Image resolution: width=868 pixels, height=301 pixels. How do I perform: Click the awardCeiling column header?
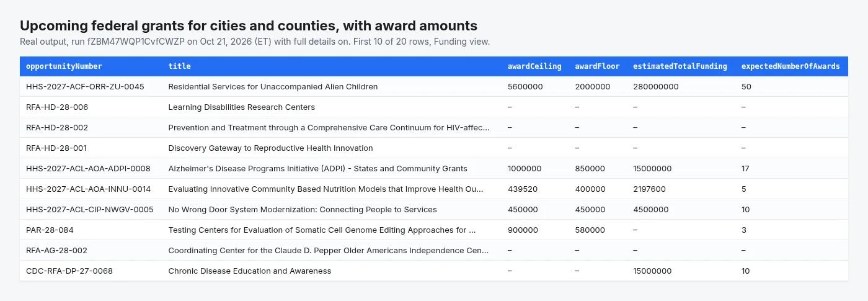coord(534,66)
